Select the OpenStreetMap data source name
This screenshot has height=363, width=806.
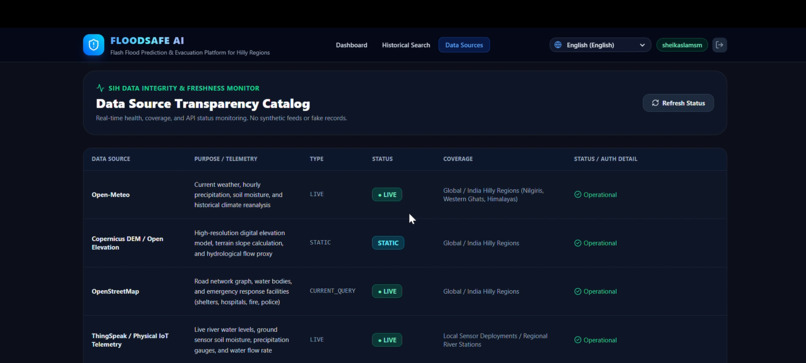pyautogui.click(x=115, y=292)
